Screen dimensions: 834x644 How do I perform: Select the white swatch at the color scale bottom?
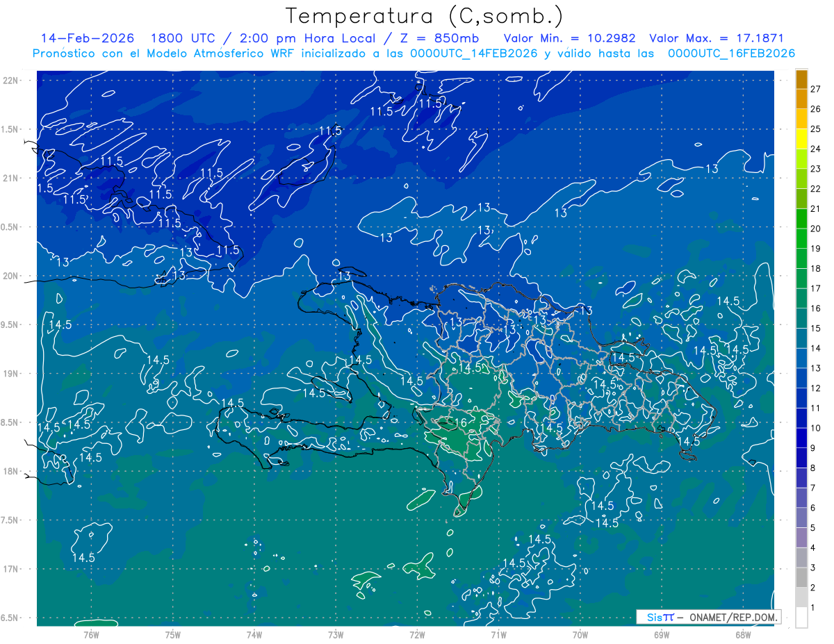point(801,617)
